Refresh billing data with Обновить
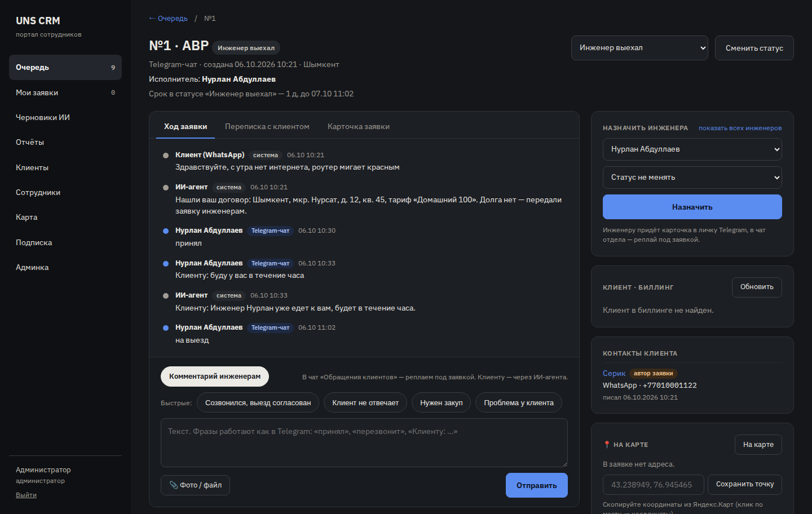The width and height of the screenshot is (812, 514). pos(757,287)
